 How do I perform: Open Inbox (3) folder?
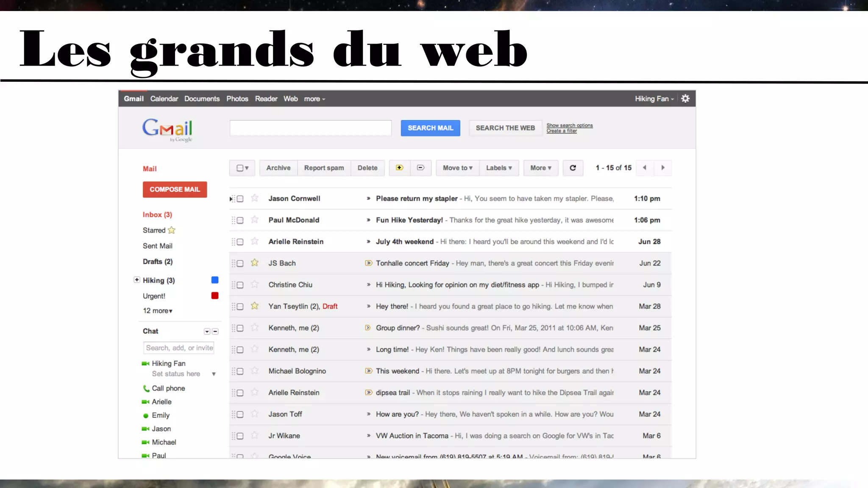pyautogui.click(x=157, y=215)
